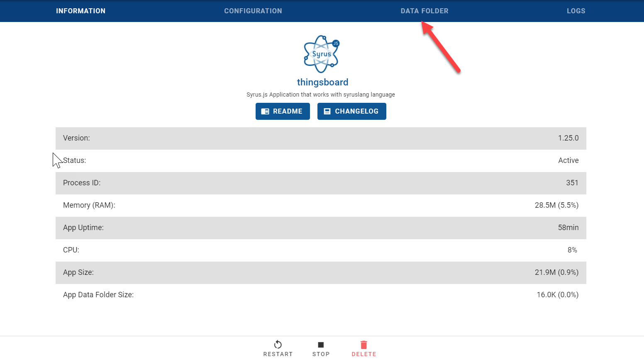Screen dimensions: 644x359
Task: Click the thingsboard app title
Action: 322,82
